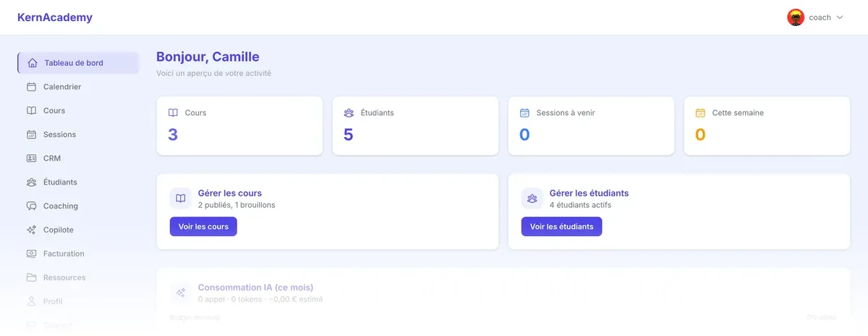This screenshot has width=868, height=336.
Task: Go to Calendrier in the sidebar
Action: coord(78,87)
